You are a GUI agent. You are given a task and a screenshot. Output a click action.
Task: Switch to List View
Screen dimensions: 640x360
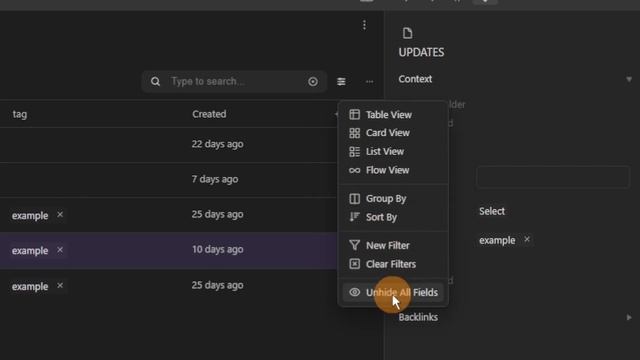coord(393,151)
